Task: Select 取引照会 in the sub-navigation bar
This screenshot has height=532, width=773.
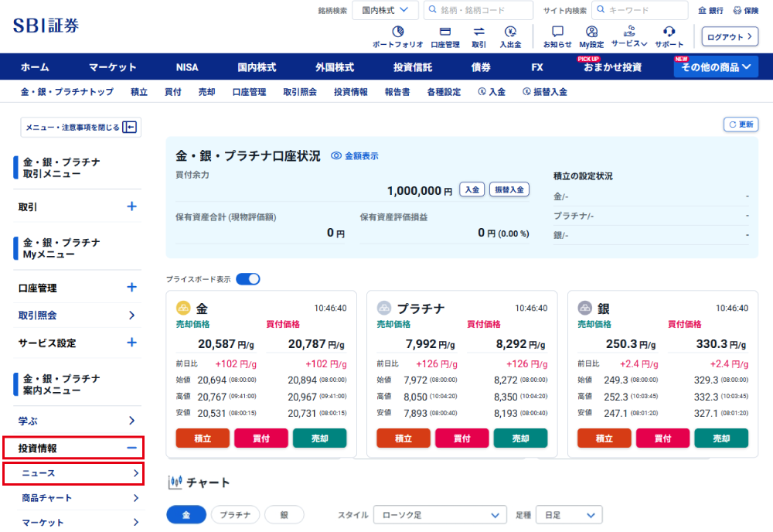Action: pyautogui.click(x=300, y=92)
